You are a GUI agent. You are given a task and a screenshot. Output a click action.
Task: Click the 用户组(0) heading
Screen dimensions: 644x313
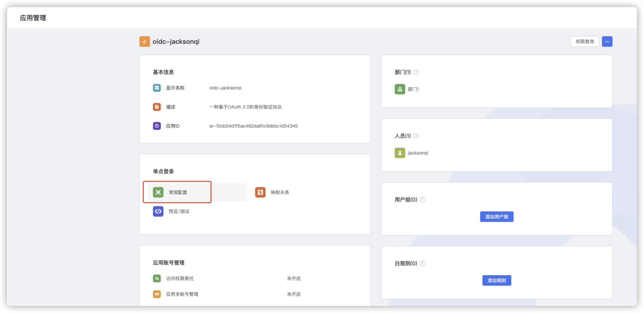click(406, 200)
